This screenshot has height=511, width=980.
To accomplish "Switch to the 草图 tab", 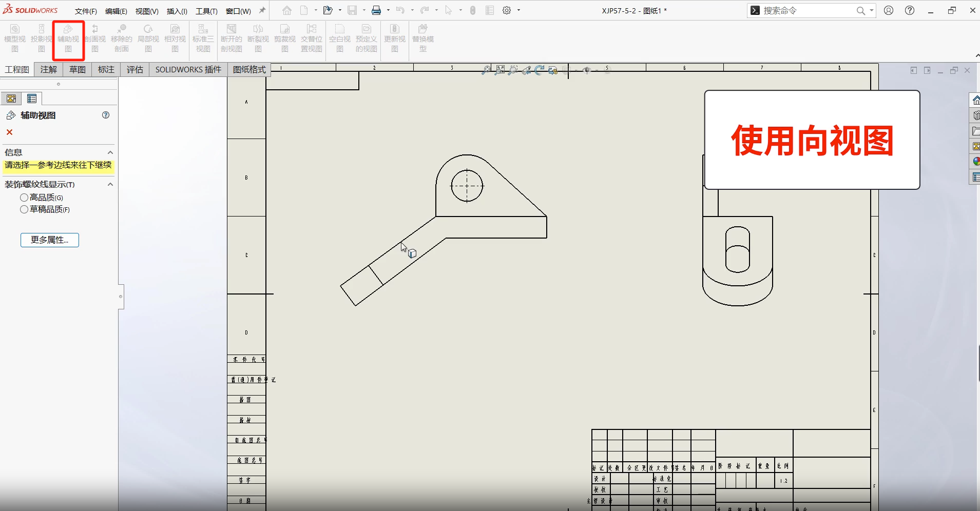I will pos(78,70).
